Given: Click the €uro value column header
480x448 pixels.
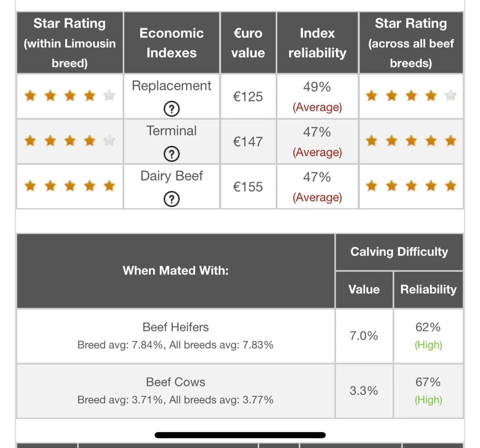Looking at the screenshot, I should pos(248,43).
